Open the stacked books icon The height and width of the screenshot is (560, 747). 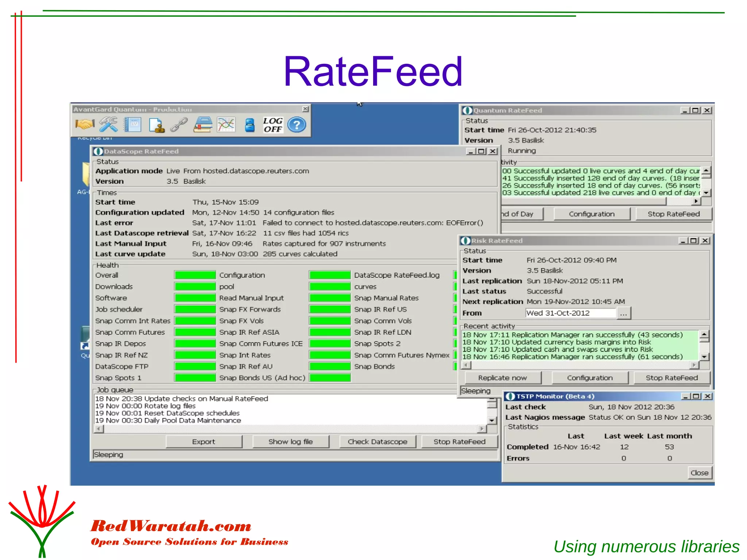(203, 125)
